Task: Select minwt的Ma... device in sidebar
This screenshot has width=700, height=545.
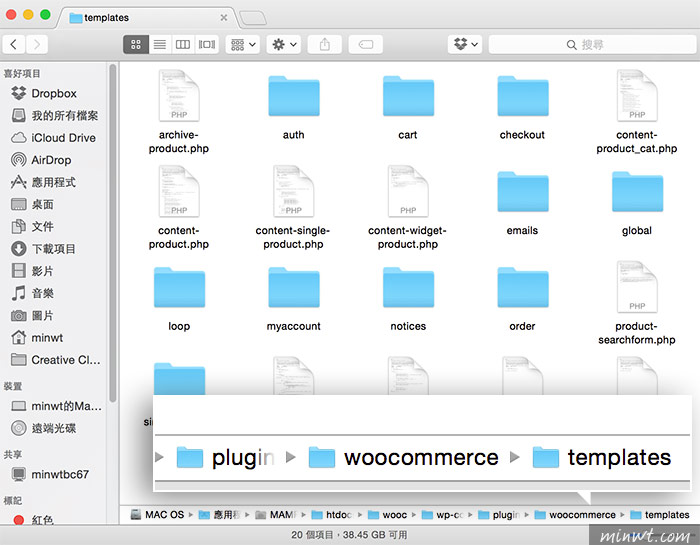Action: (54, 406)
